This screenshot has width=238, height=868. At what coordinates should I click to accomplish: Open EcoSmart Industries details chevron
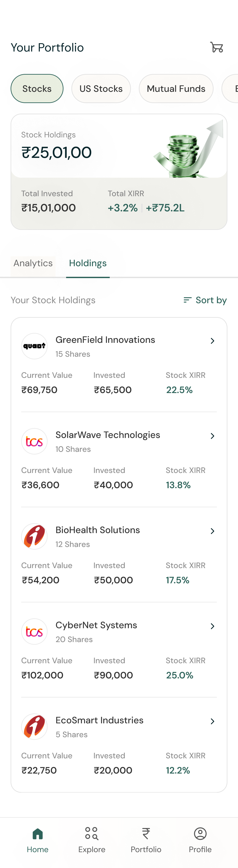coord(212,721)
